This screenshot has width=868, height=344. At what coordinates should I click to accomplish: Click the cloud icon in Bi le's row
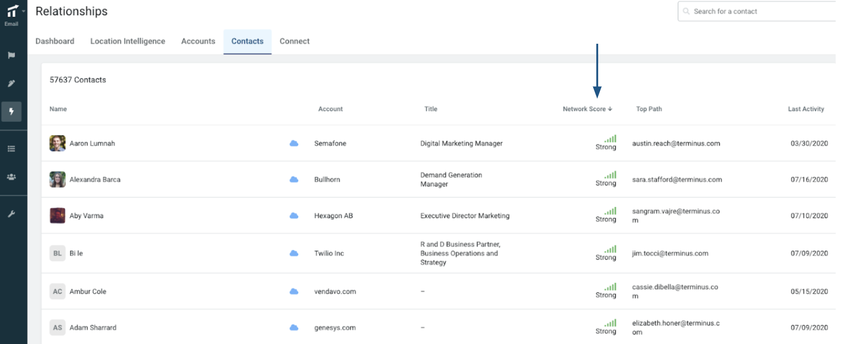click(294, 253)
